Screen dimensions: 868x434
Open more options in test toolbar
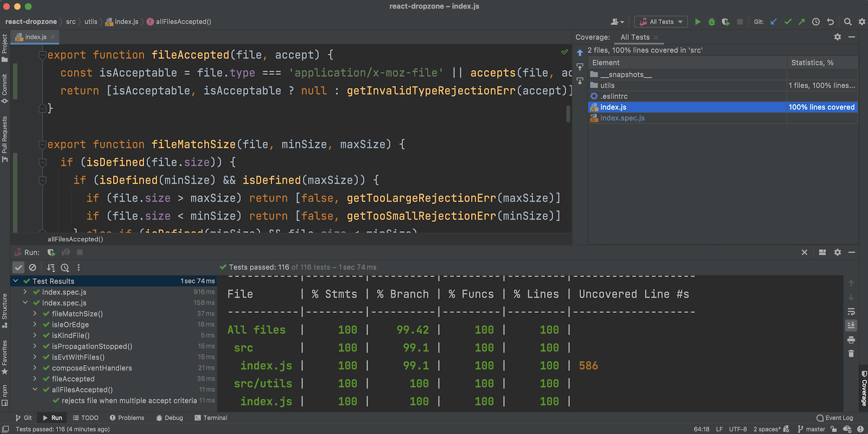[x=79, y=267]
